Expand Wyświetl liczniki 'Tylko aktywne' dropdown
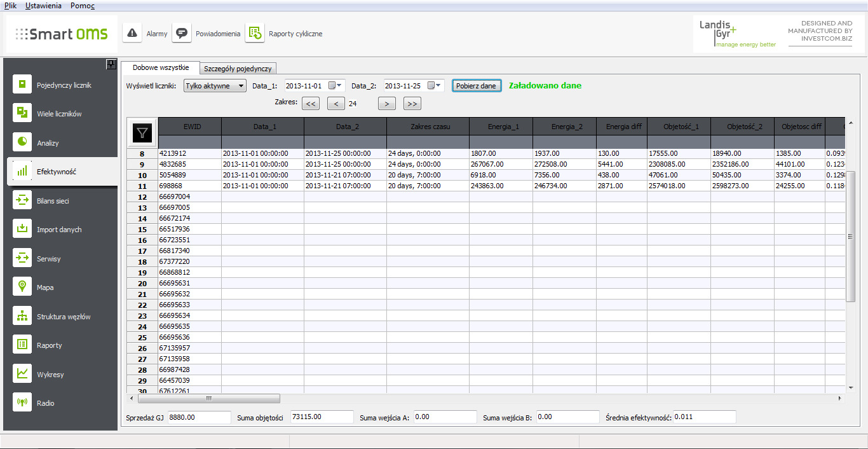868x449 pixels. point(215,86)
